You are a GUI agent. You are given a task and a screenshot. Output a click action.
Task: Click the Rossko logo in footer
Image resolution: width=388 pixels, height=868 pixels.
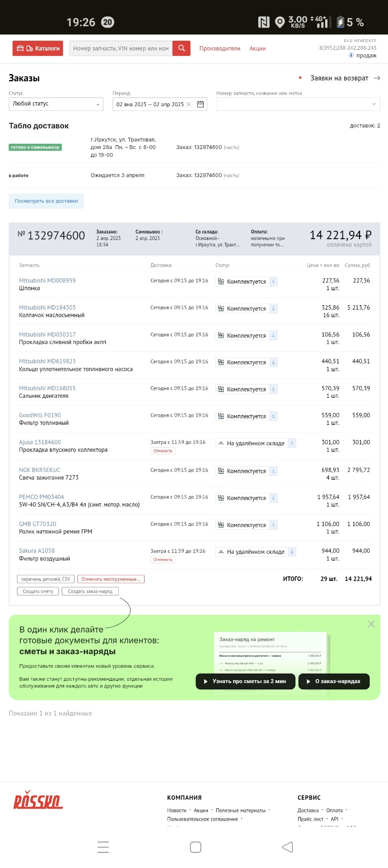pos(38,799)
